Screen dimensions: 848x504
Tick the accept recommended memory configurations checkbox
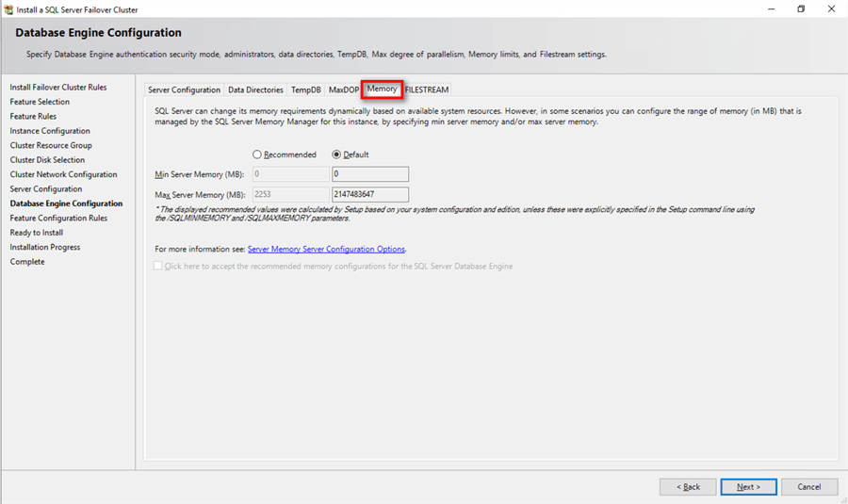pos(158,266)
